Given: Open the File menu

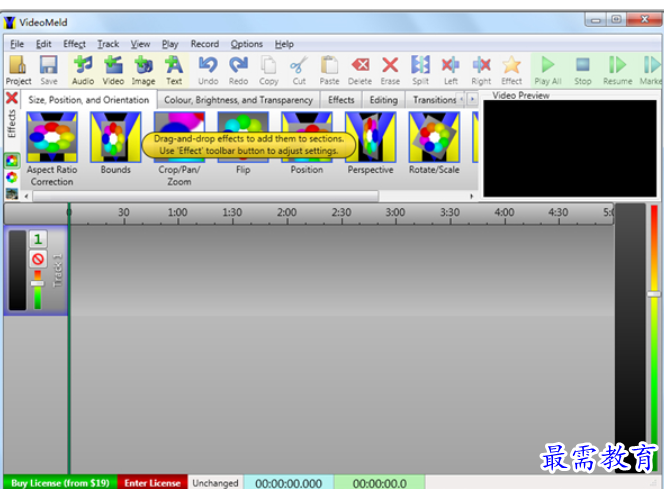Looking at the screenshot, I should (17, 44).
